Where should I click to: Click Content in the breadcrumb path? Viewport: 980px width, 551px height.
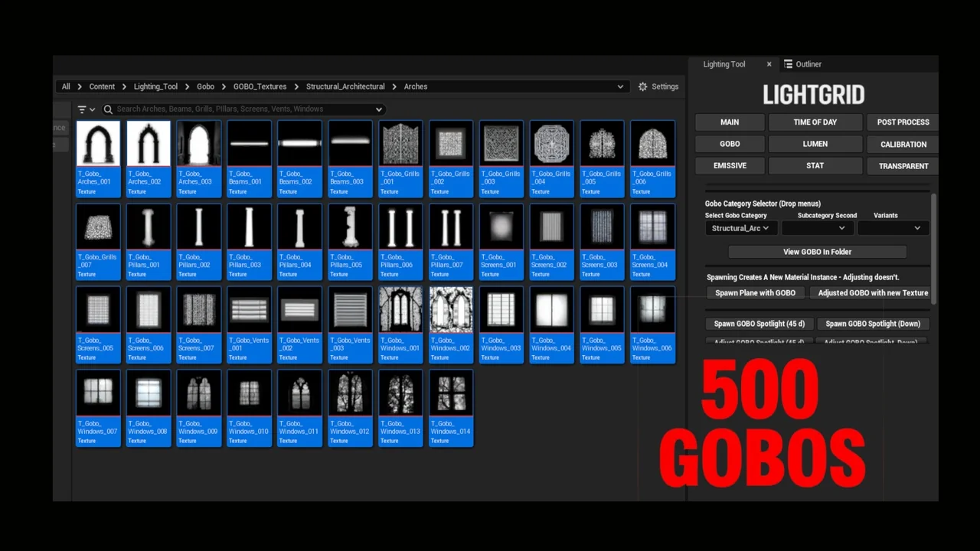(x=102, y=86)
